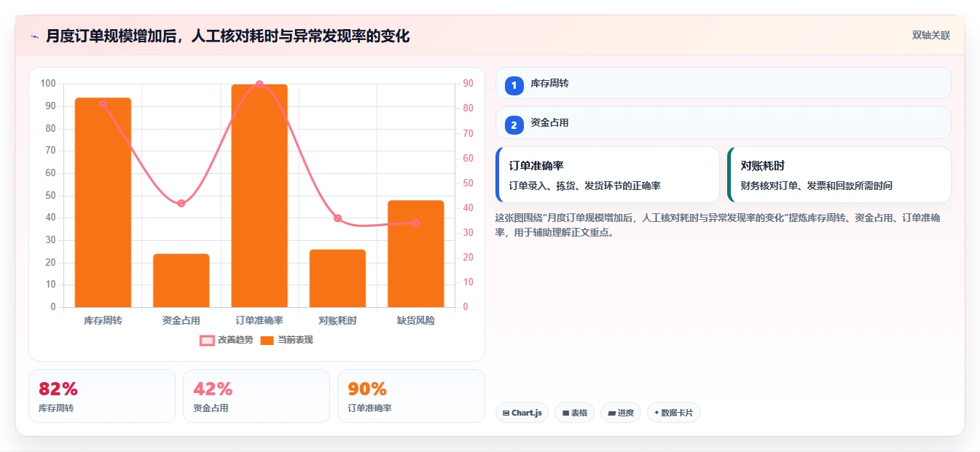The height and width of the screenshot is (452, 980).
Task: Click the lightning icon beside the title
Action: point(35,36)
